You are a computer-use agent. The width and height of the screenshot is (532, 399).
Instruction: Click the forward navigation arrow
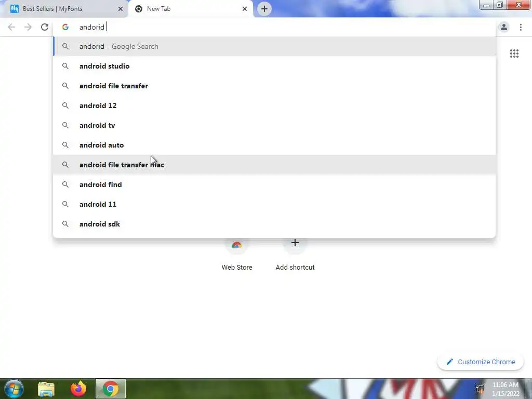click(x=28, y=27)
